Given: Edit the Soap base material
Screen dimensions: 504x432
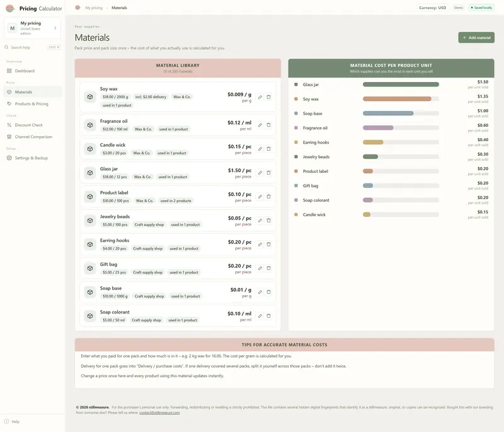Looking at the screenshot, I should [x=260, y=292].
